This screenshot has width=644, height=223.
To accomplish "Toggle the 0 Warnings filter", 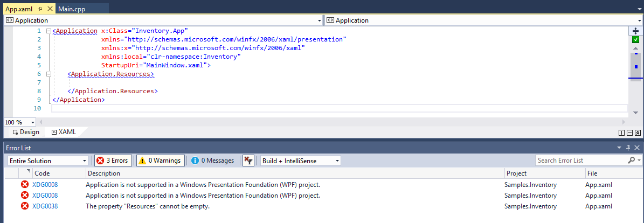I will (160, 161).
